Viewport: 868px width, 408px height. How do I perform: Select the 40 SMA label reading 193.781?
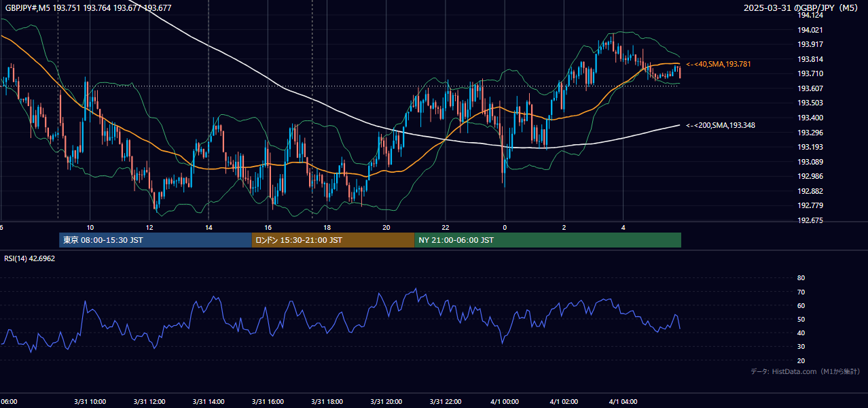(x=719, y=64)
